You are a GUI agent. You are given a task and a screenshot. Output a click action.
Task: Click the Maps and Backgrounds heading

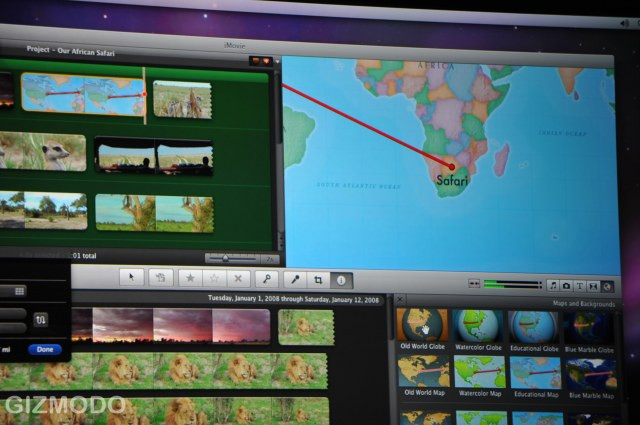(584, 303)
